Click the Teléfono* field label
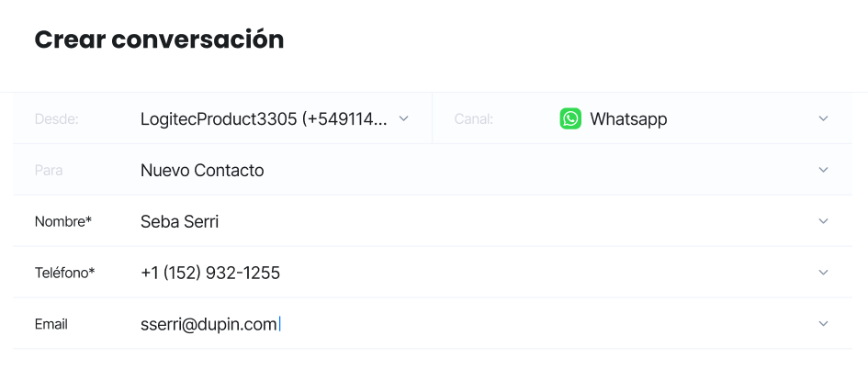The width and height of the screenshot is (868, 369). click(65, 273)
